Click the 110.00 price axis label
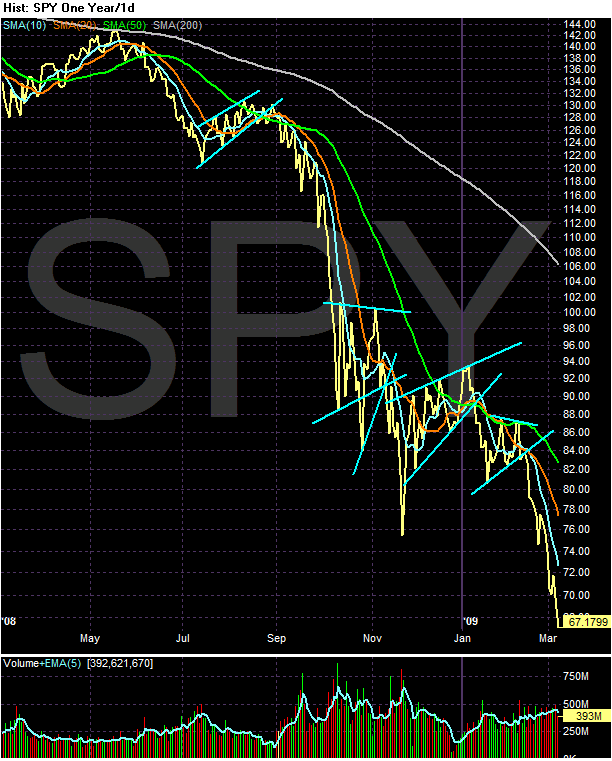Screen dimensions: 612x761 (579, 237)
